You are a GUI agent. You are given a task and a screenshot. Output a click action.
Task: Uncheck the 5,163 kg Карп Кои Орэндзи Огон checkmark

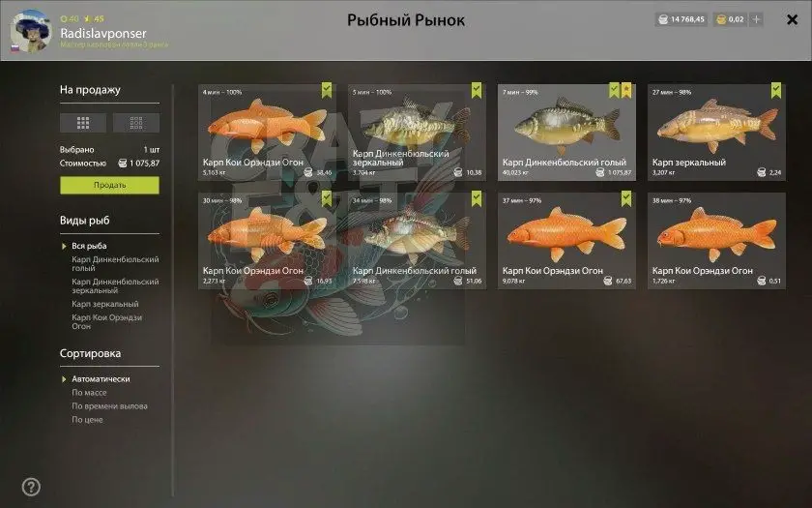pyautogui.click(x=327, y=90)
